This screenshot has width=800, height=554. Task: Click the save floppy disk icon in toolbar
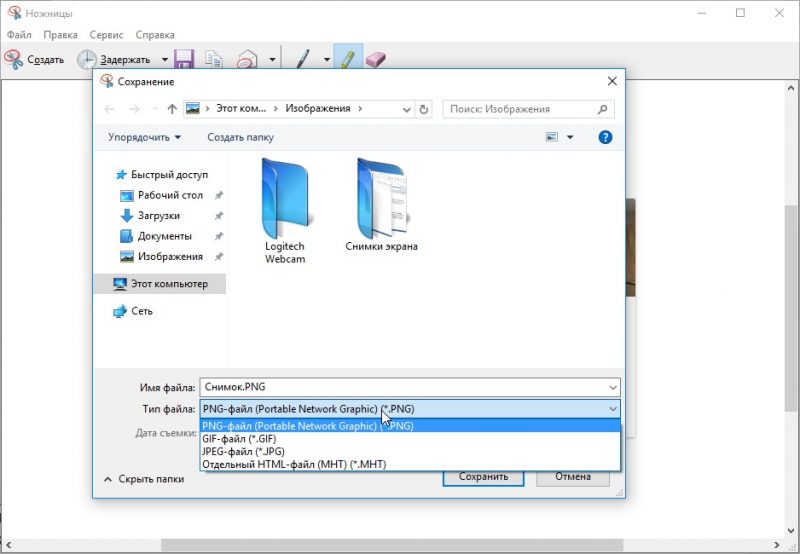tap(184, 59)
